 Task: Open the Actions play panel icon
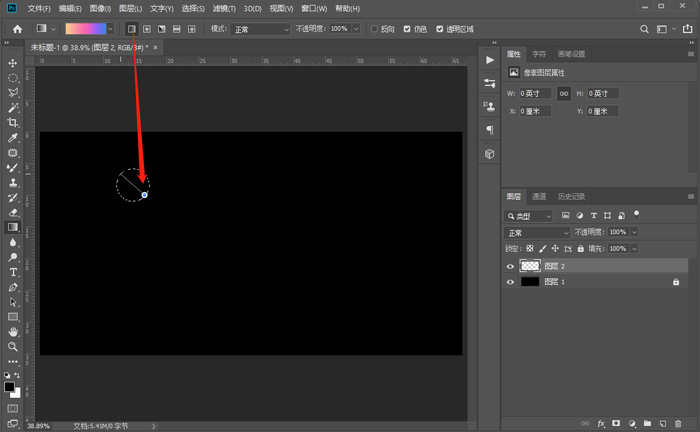(490, 60)
